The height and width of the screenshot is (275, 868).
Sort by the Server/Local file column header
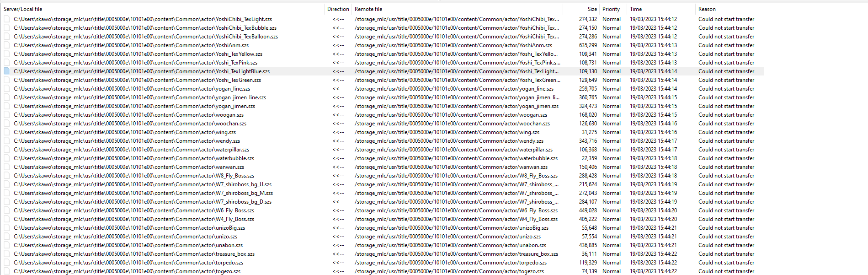[162, 9]
